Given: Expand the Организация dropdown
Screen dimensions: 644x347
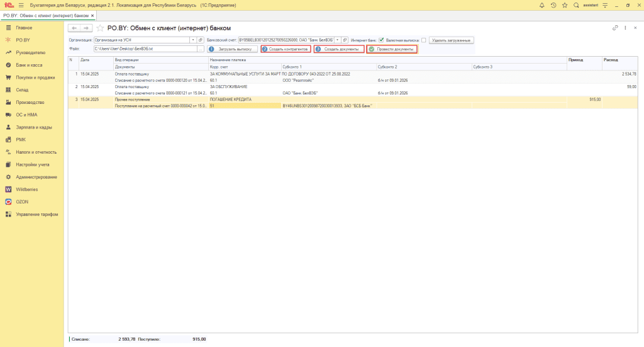Looking at the screenshot, I should tap(192, 40).
